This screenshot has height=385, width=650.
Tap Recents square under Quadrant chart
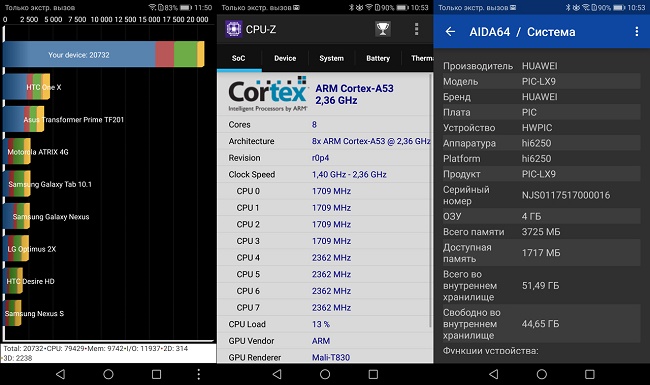tap(156, 374)
